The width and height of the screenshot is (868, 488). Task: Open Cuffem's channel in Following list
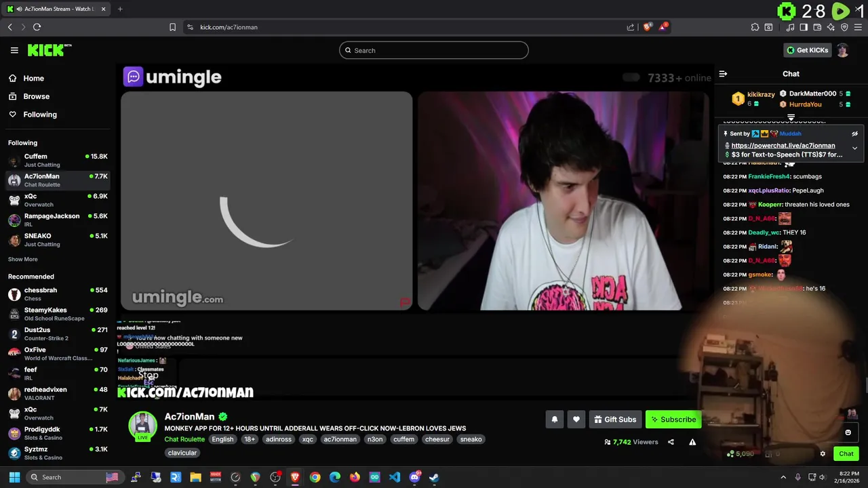click(58, 161)
